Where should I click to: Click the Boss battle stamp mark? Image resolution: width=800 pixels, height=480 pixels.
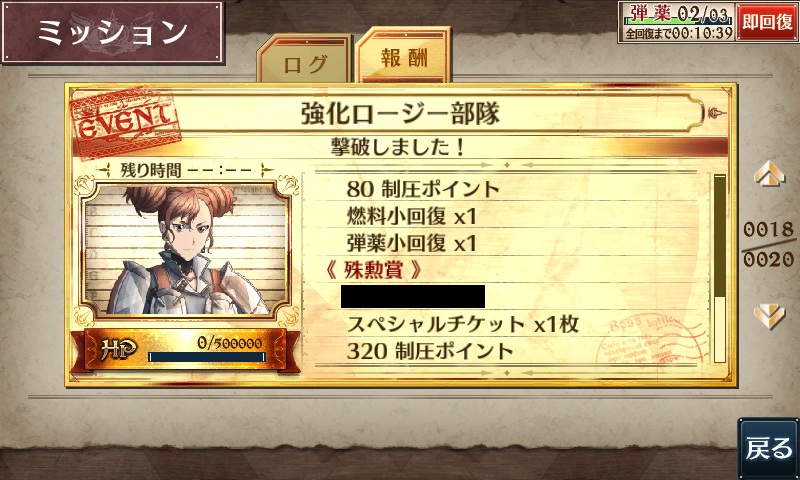pyautogui.click(x=651, y=340)
